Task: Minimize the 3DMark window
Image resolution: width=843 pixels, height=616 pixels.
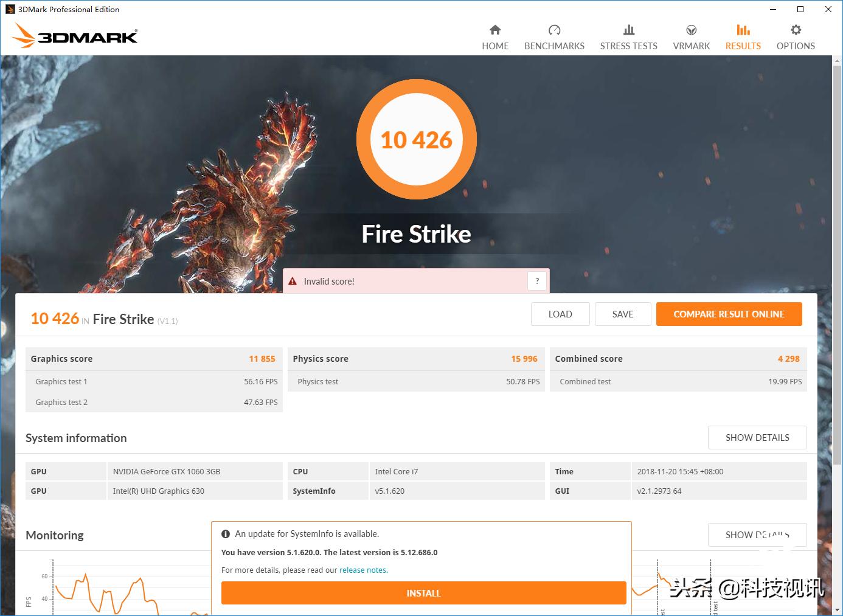Action: 774,9
